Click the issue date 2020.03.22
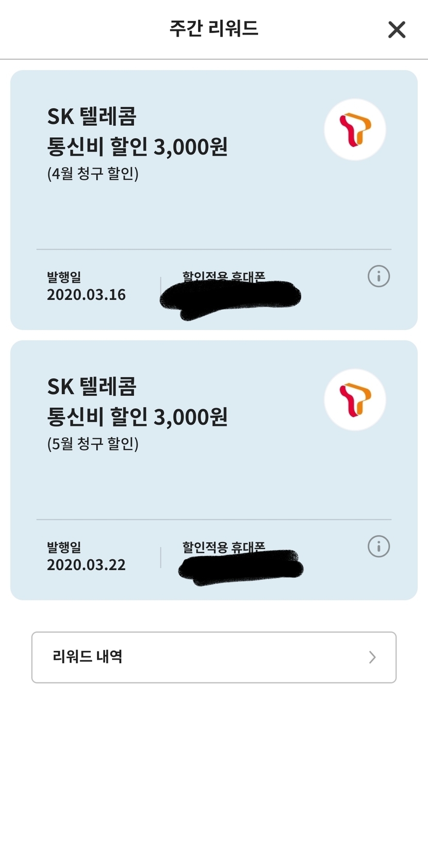Viewport: 428px width, 868px height. (86, 565)
